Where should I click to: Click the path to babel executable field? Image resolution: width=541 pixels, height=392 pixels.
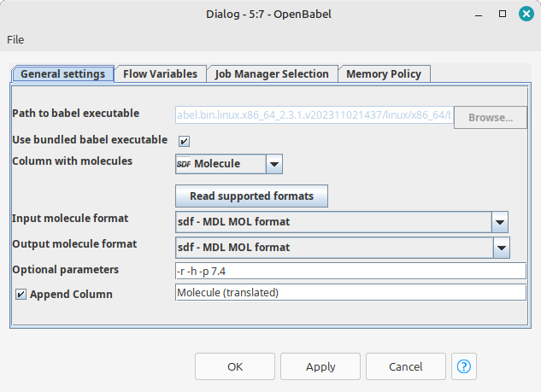315,114
